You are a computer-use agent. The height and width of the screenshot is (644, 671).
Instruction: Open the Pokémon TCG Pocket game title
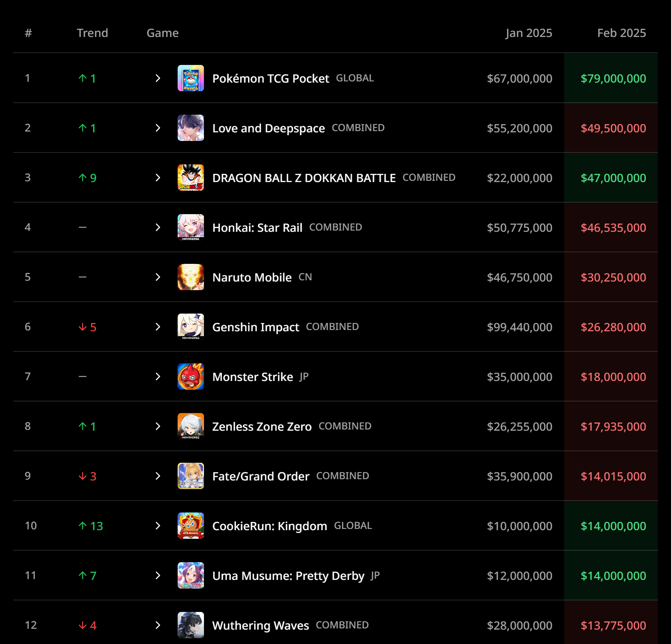pos(271,78)
